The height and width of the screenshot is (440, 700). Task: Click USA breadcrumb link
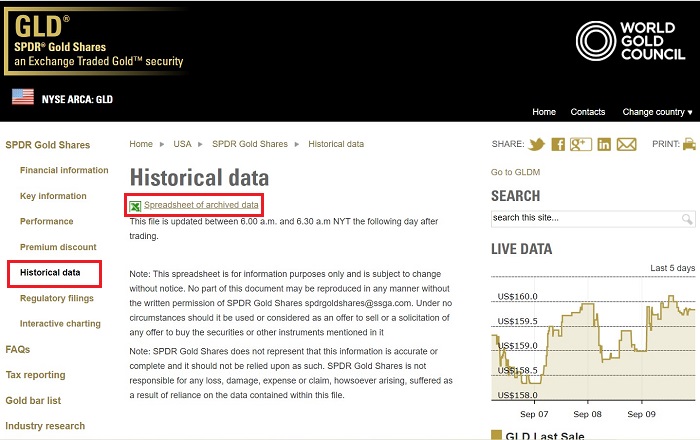point(182,144)
